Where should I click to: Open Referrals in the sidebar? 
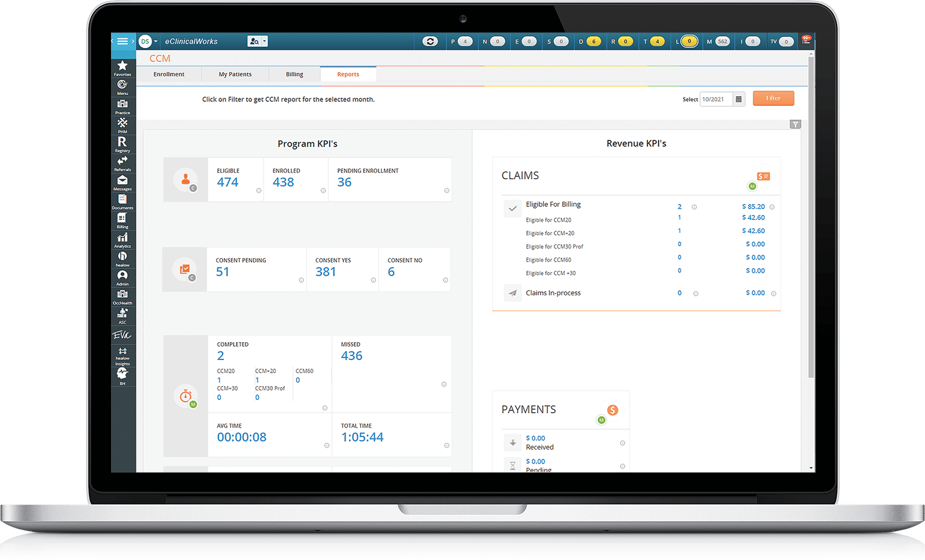[123, 163]
